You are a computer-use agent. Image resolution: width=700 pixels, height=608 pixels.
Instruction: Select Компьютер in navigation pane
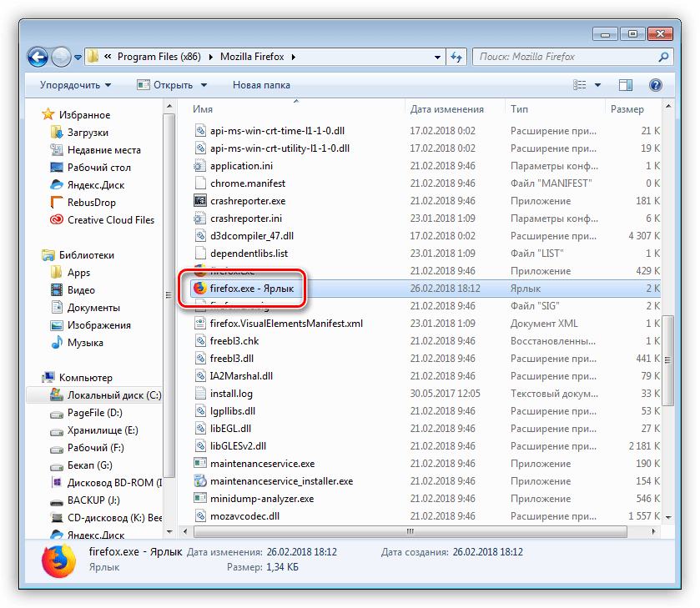click(85, 378)
